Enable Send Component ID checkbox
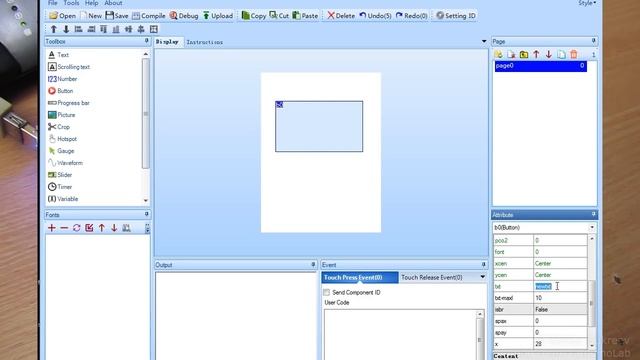This screenshot has height=360, width=640. coord(327,292)
